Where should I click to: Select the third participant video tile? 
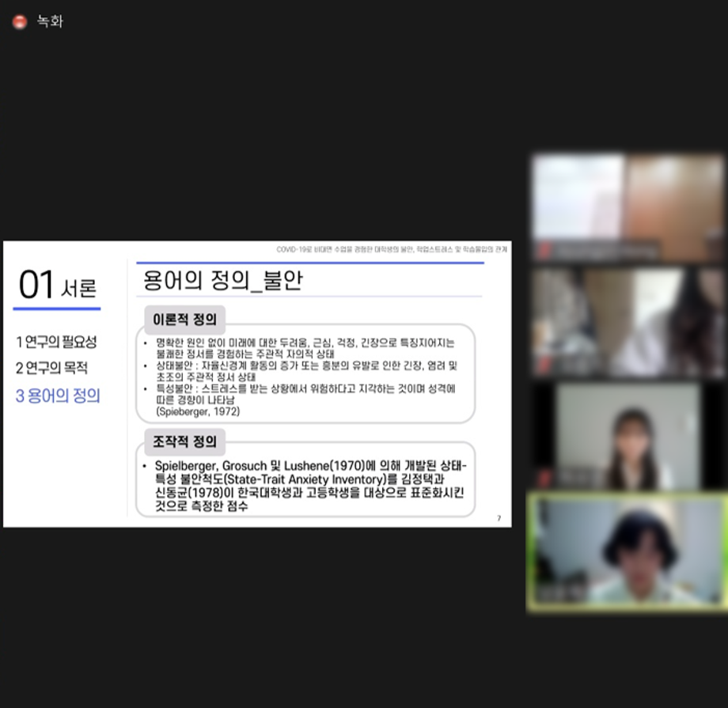(628, 437)
